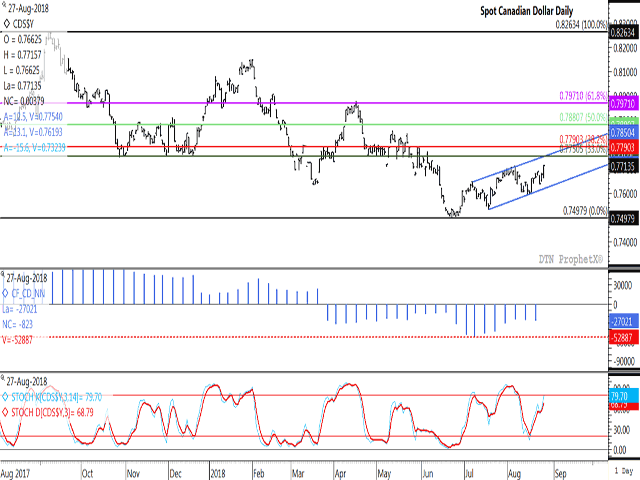
Task: Click the -90000 axis label in CF pane
Action: tap(624, 362)
